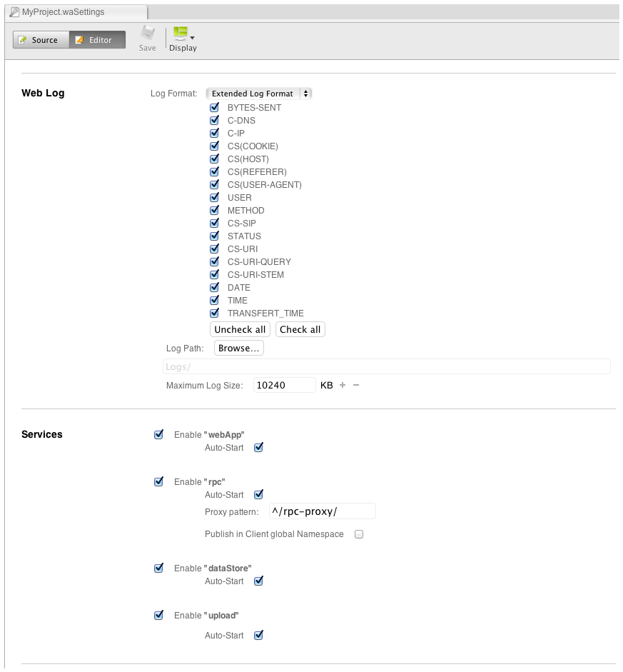Click the plus icon beside Maximum Log Size
Screen dimensions: 623x672
coord(343,385)
